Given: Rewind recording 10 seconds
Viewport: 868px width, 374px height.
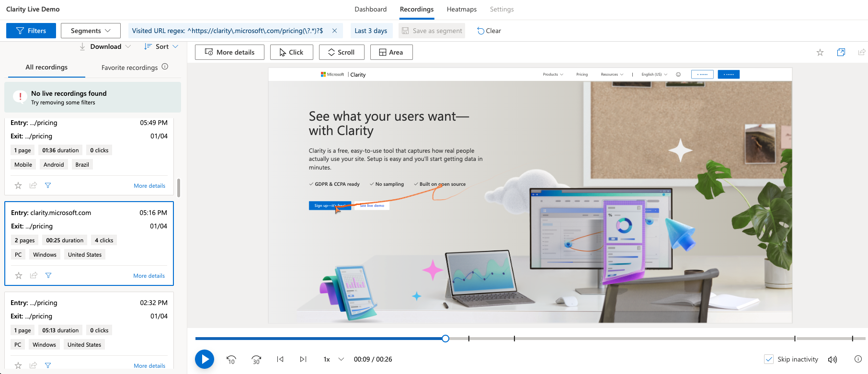Looking at the screenshot, I should (x=231, y=359).
